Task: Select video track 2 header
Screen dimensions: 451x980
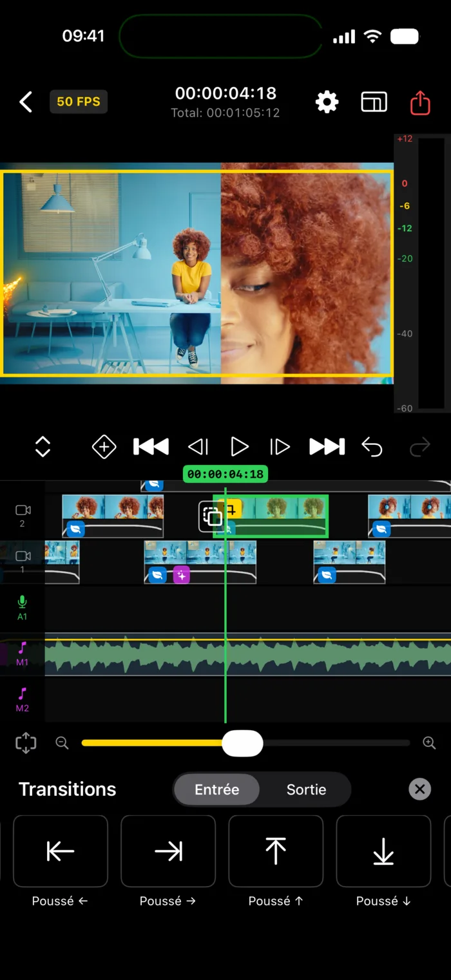Action: coord(23,516)
